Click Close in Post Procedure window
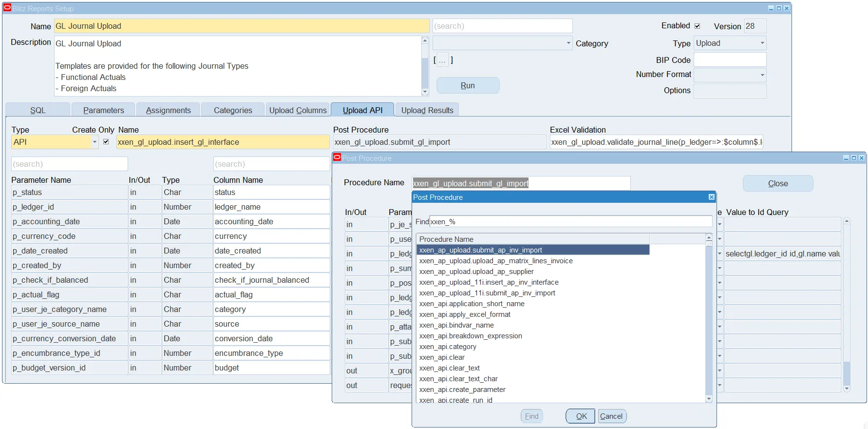 pos(778,183)
